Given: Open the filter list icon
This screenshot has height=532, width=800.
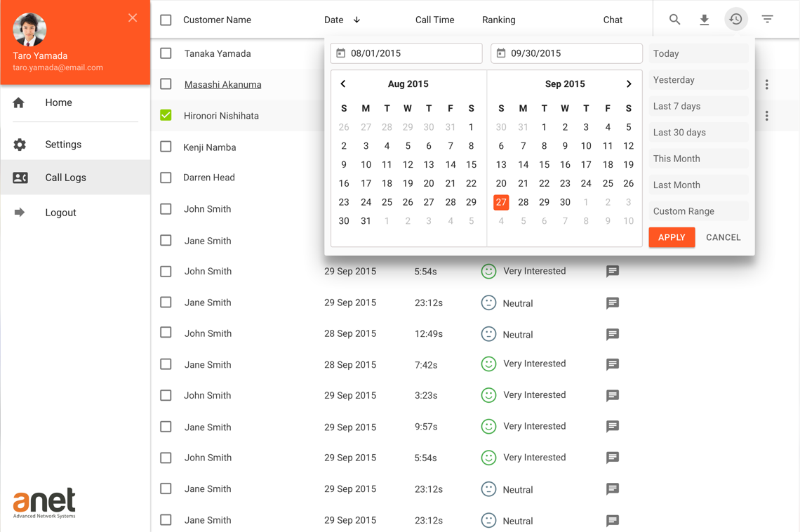Looking at the screenshot, I should [767, 20].
